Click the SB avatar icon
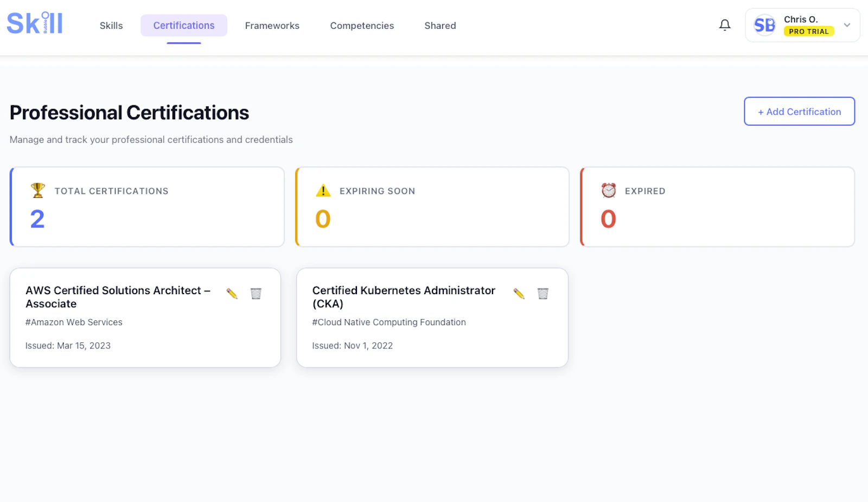The width and height of the screenshot is (868, 502). (x=764, y=25)
